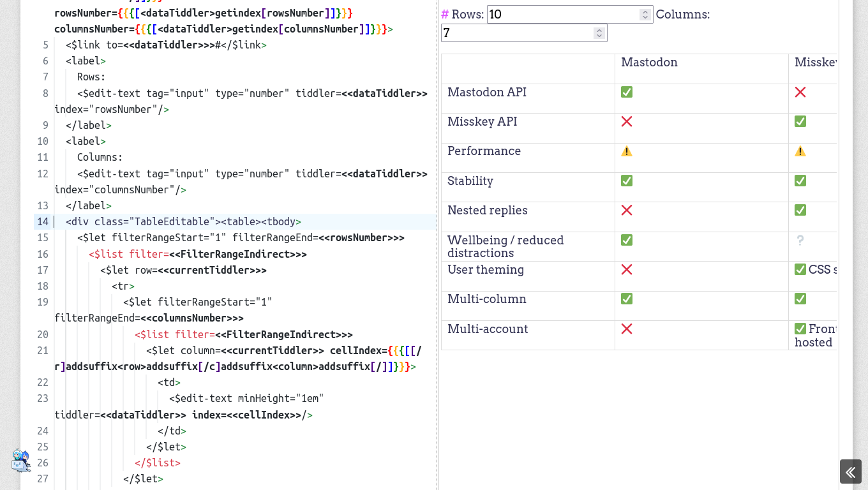Follow the purple # link to the data tiddler
The image size is (868, 490).
point(445,14)
